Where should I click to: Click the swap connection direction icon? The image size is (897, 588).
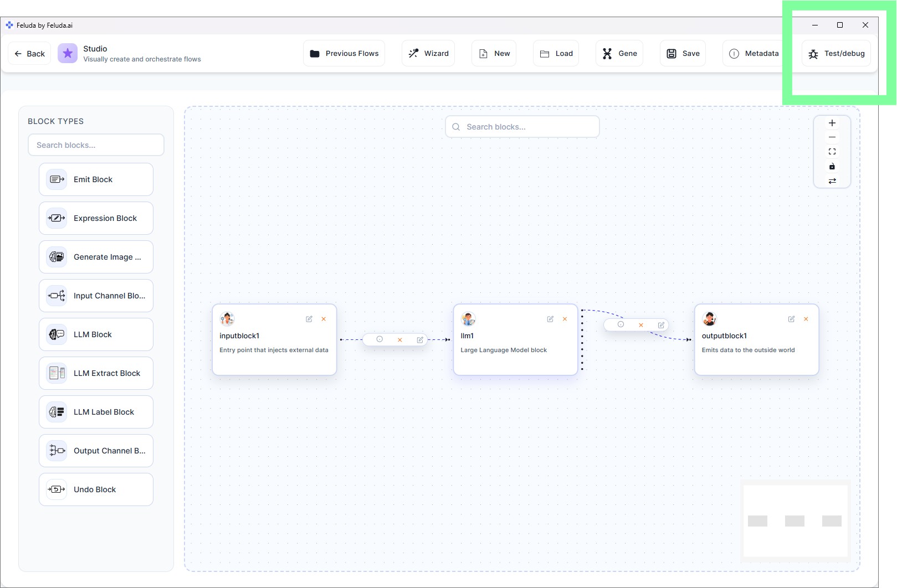(x=832, y=180)
